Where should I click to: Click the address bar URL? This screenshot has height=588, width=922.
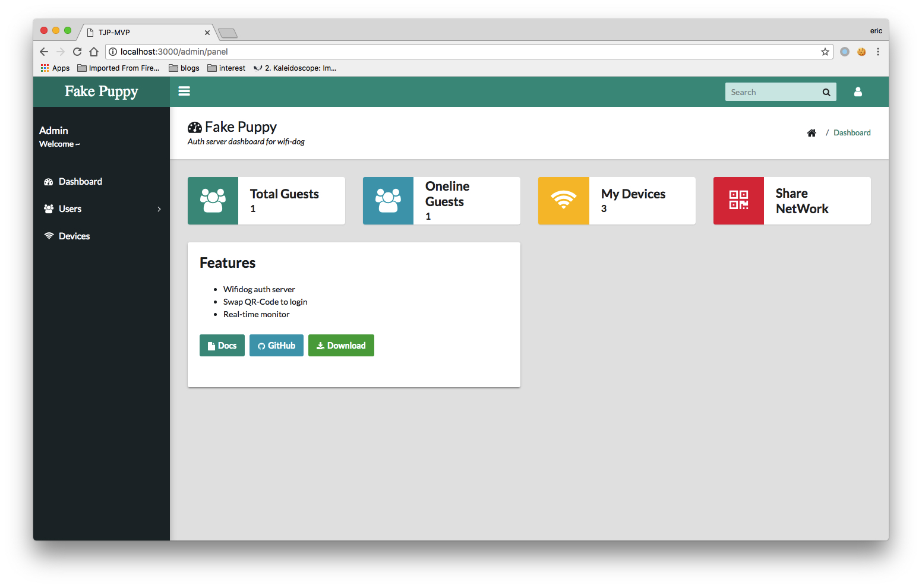click(174, 52)
